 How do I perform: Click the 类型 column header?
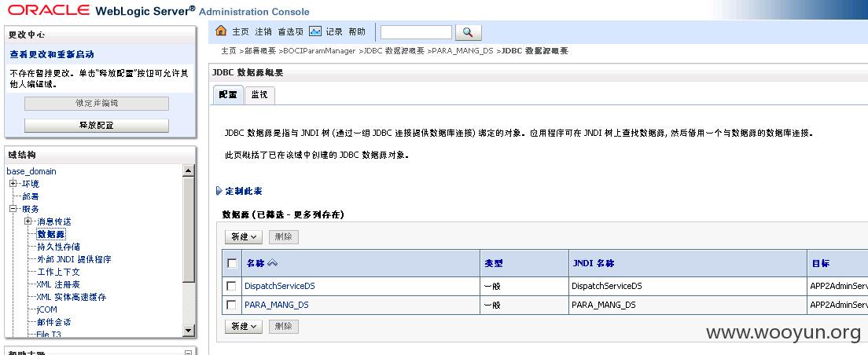(x=494, y=263)
